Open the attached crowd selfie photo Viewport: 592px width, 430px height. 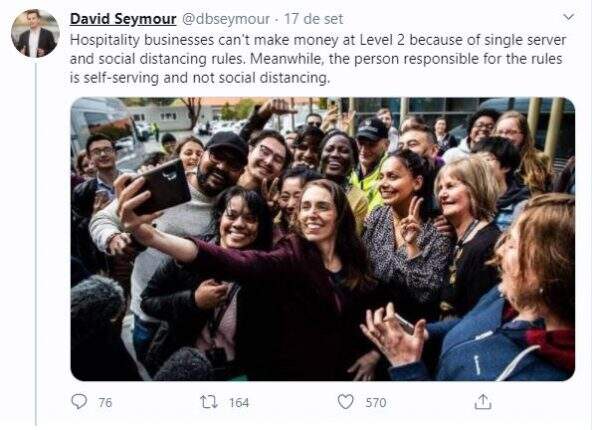pos(323,239)
